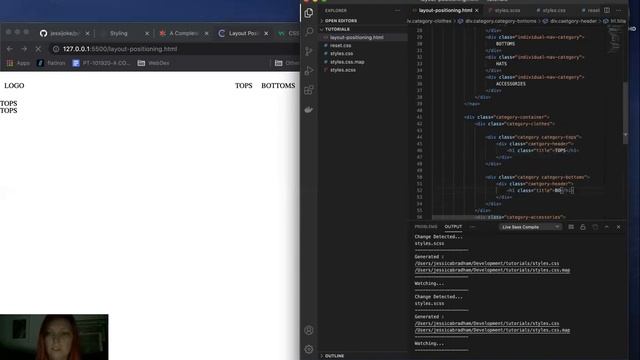640x360 pixels.
Task: Go forward in the browser
Action: pyautogui.click(x=24, y=49)
